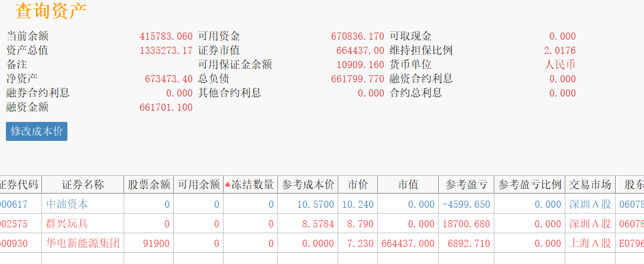Image resolution: width=644 pixels, height=264 pixels.
Task: Select the 群兴玩具 stock row
Action: click(67, 224)
